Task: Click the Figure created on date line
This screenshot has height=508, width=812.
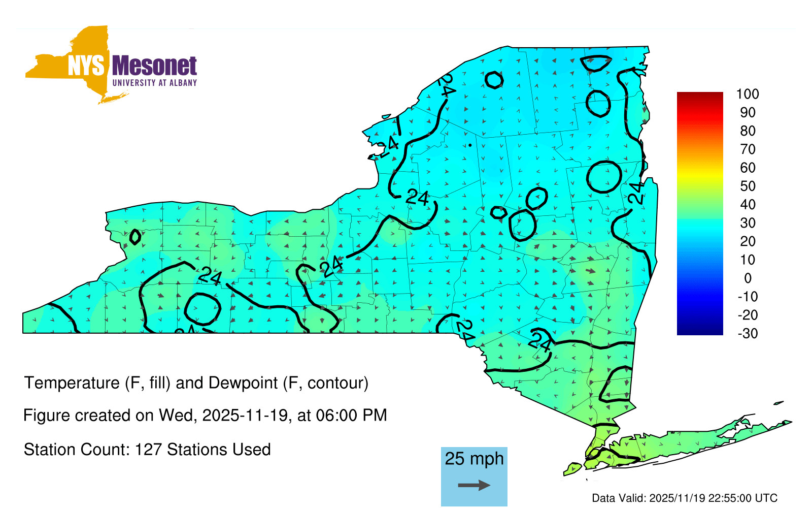Action: (x=205, y=416)
